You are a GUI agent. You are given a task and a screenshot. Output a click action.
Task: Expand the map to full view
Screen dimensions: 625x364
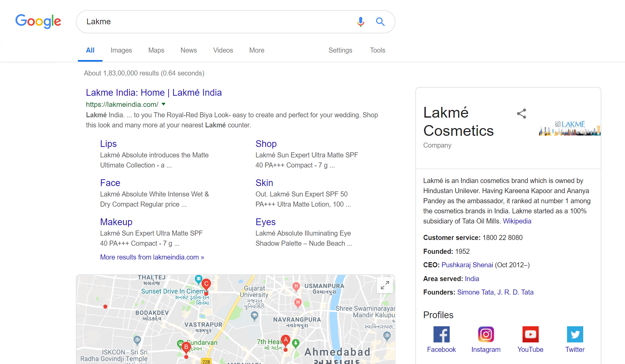pyautogui.click(x=385, y=285)
